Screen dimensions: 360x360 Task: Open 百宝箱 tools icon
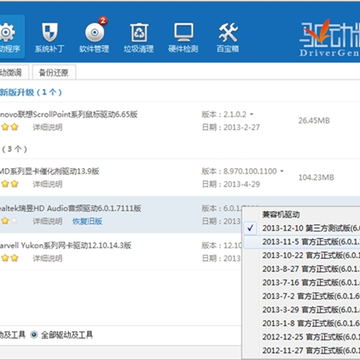point(228,32)
